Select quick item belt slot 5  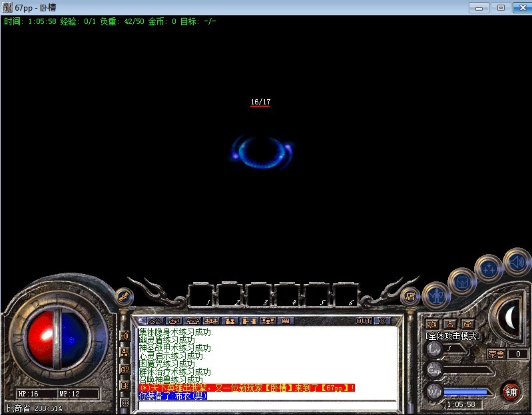coord(316,295)
